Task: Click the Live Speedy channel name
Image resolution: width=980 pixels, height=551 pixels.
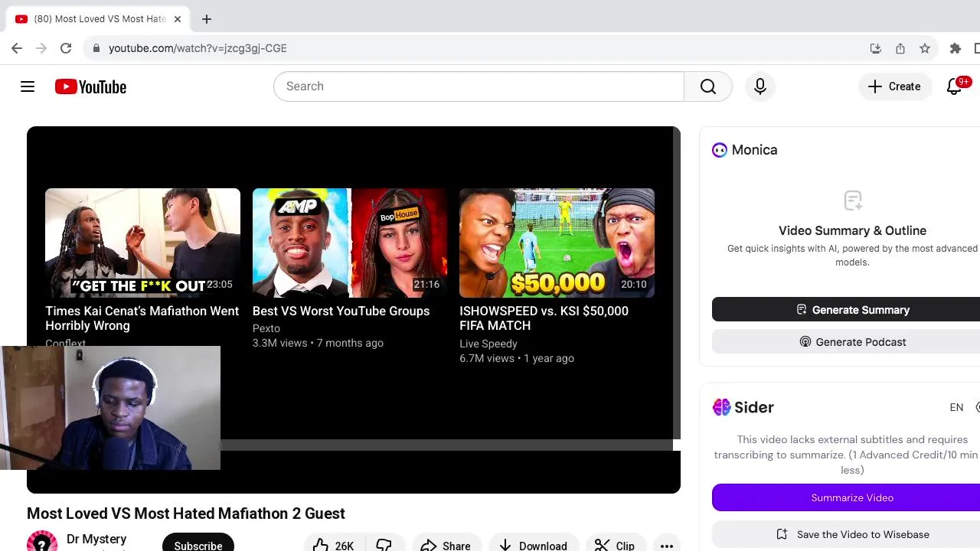Action: (x=488, y=344)
